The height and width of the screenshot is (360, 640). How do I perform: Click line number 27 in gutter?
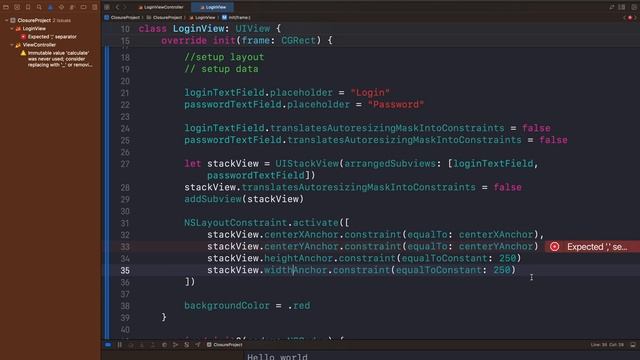[125, 164]
